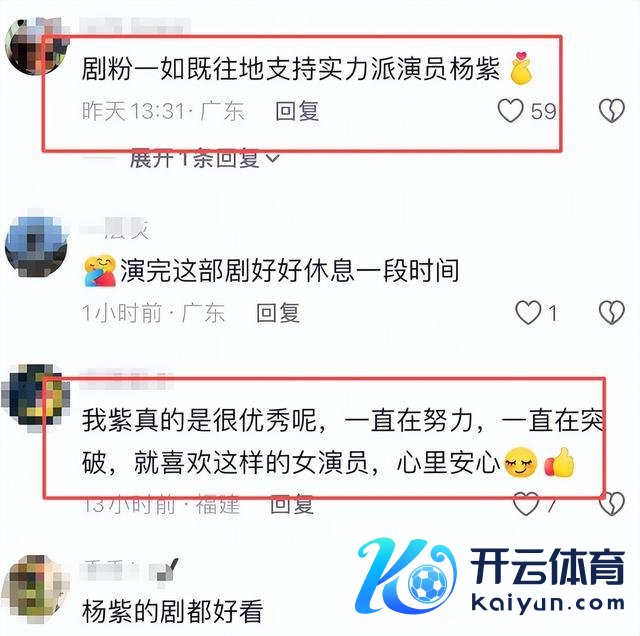The width and height of the screenshot is (640, 636).
Task: Like the comment with 59 likes
Action: (x=510, y=111)
